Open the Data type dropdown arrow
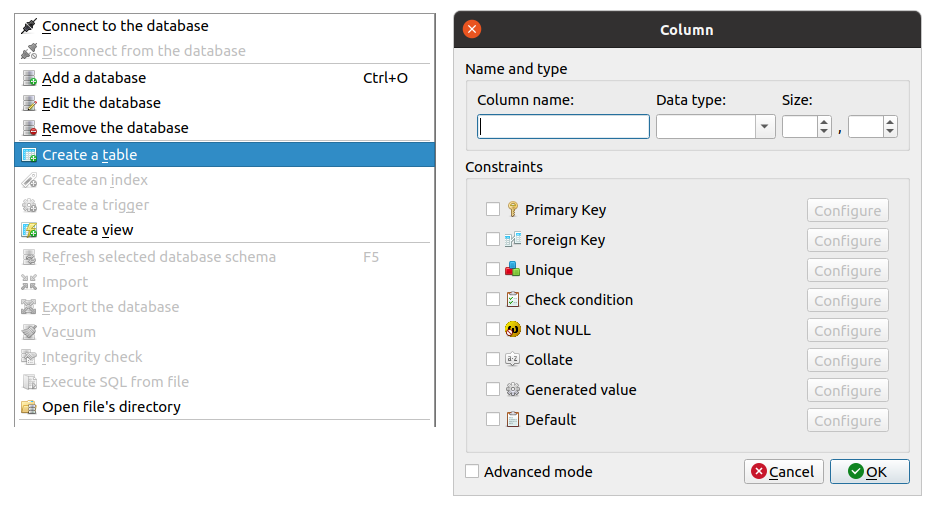Image resolution: width=940 pixels, height=513 pixels. point(764,126)
